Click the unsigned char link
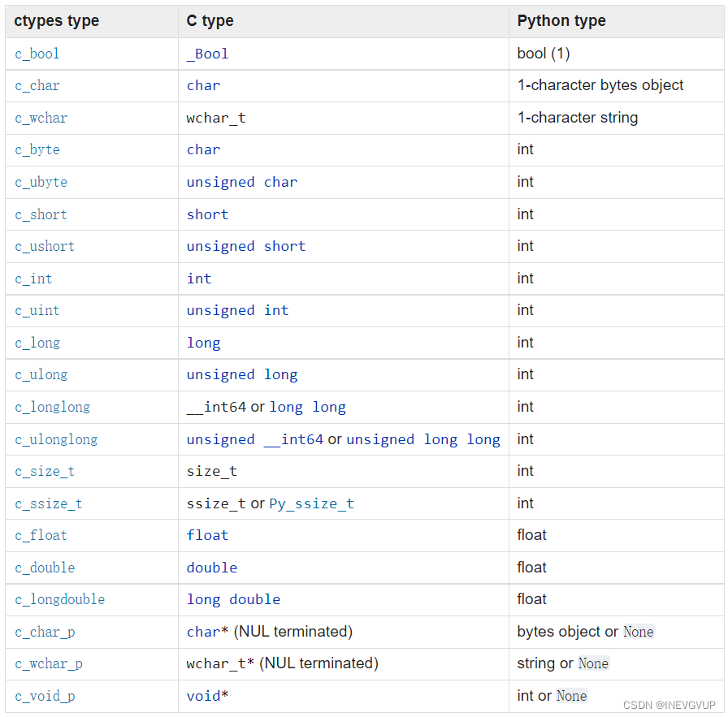728x717 pixels. 242,182
